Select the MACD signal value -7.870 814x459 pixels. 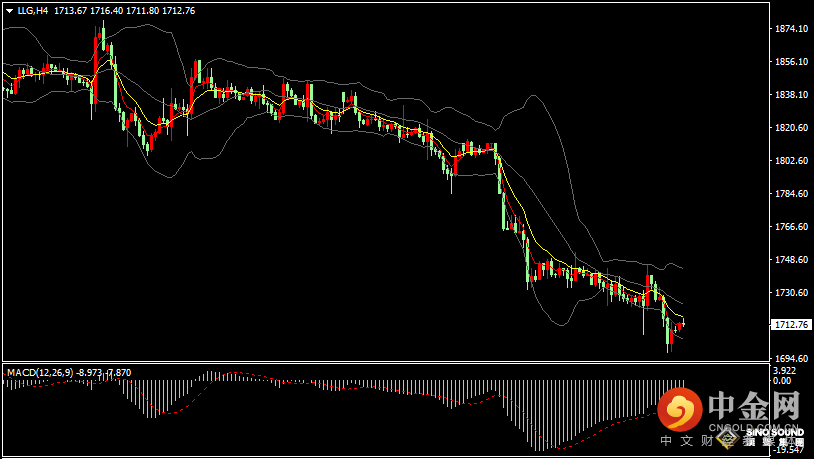pos(118,373)
